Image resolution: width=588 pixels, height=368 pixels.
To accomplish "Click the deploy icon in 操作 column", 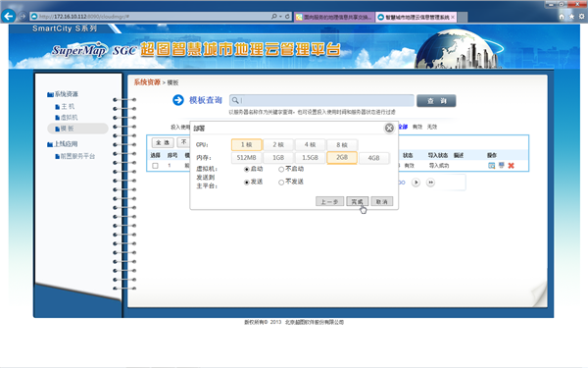I will (502, 165).
